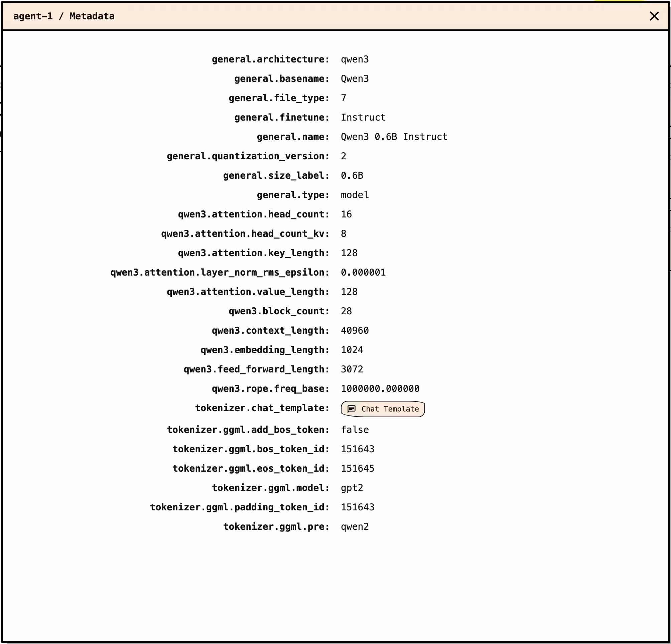Click value 'Instruct' for general.finetune
This screenshot has width=671, height=644.
pos(363,117)
